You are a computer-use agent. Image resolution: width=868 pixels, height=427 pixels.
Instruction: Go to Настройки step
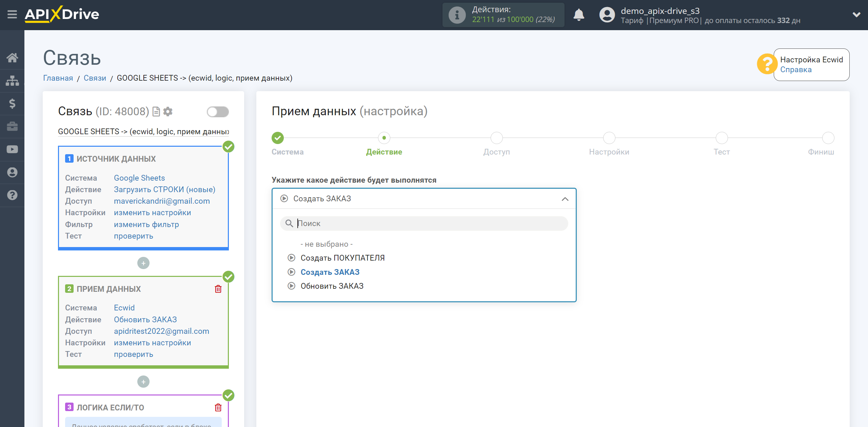(609, 138)
